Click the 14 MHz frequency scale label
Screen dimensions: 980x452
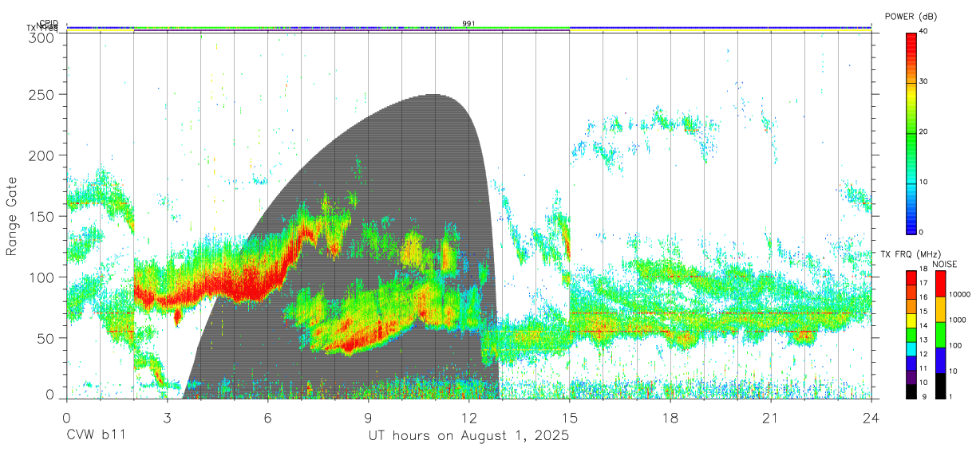pos(923,326)
